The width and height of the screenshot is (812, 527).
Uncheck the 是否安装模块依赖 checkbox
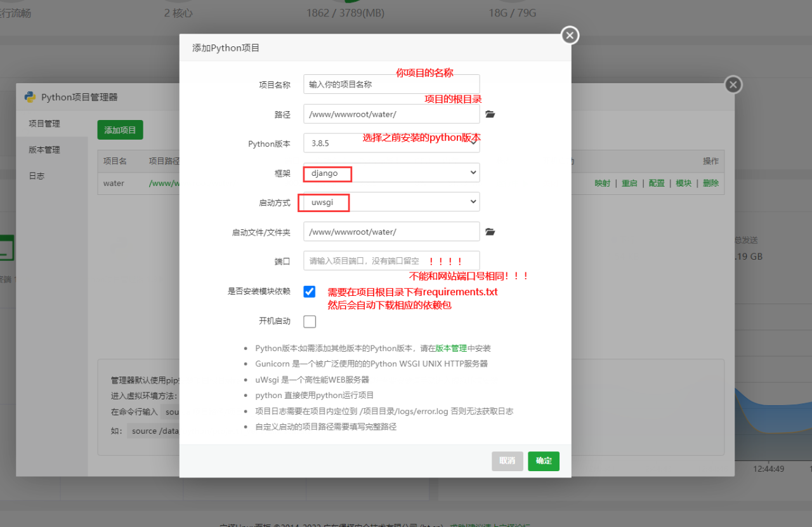[x=310, y=291]
